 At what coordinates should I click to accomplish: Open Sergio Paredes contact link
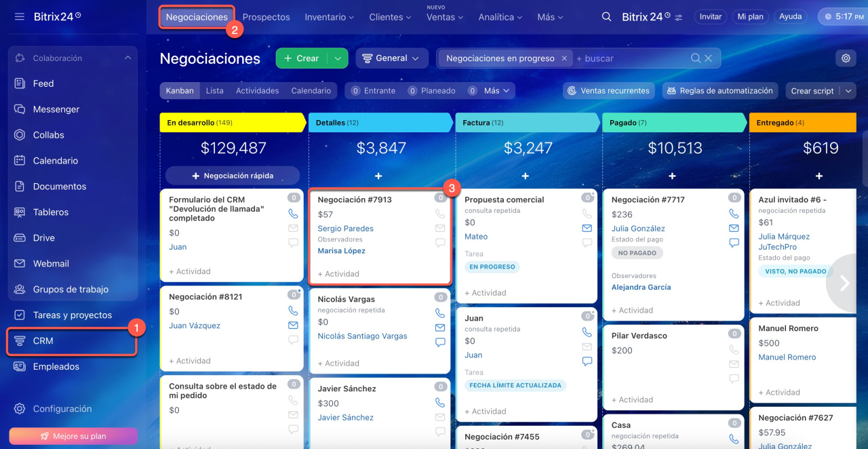coord(345,229)
